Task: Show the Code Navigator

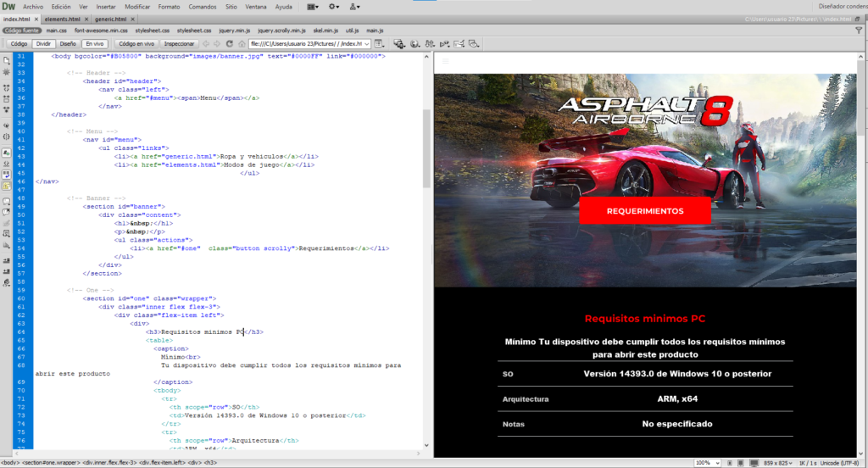Action: tap(7, 72)
